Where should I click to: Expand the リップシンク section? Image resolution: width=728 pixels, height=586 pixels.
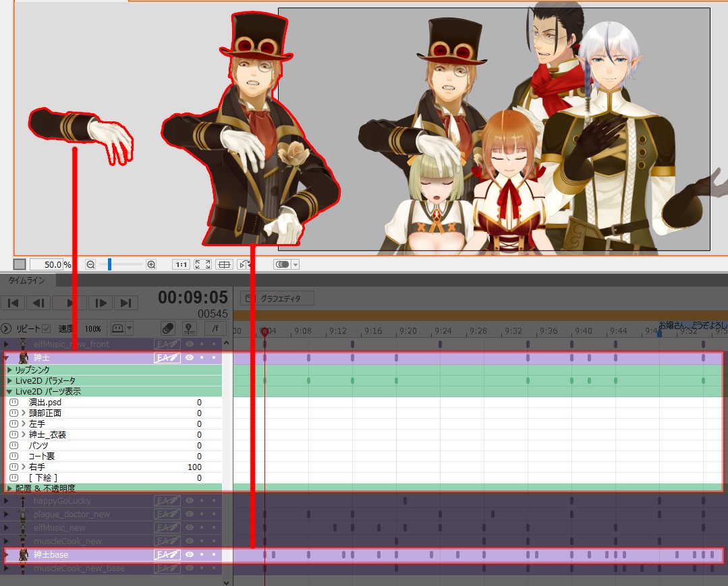pyautogui.click(x=9, y=370)
